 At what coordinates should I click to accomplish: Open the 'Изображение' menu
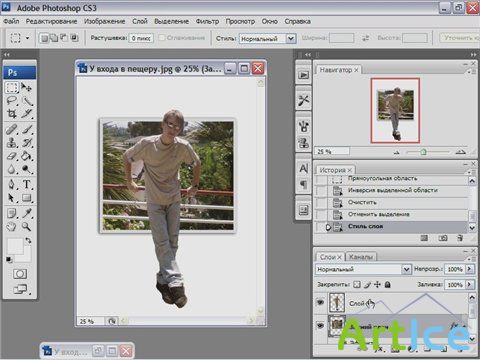[x=104, y=21]
